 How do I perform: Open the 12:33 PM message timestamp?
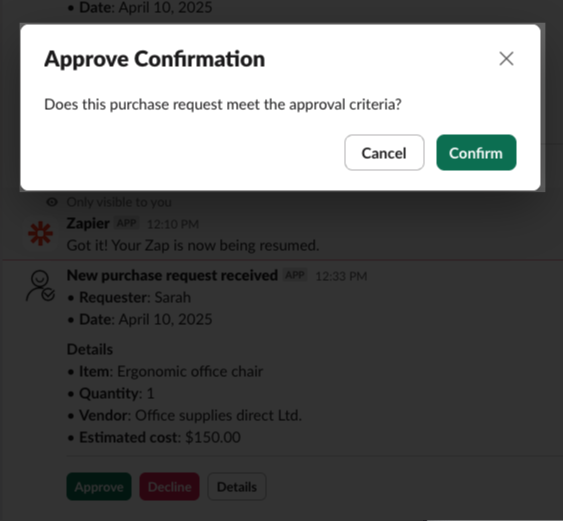341,276
